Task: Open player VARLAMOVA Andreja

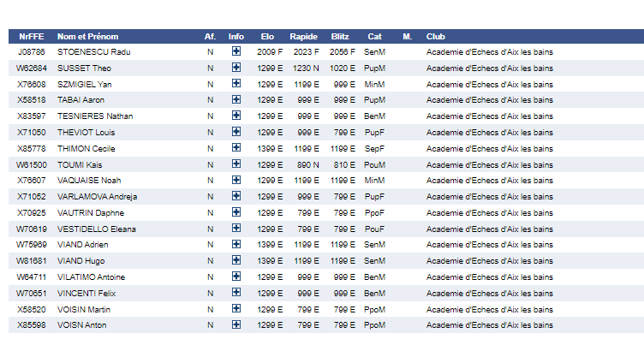Action: pos(97,197)
